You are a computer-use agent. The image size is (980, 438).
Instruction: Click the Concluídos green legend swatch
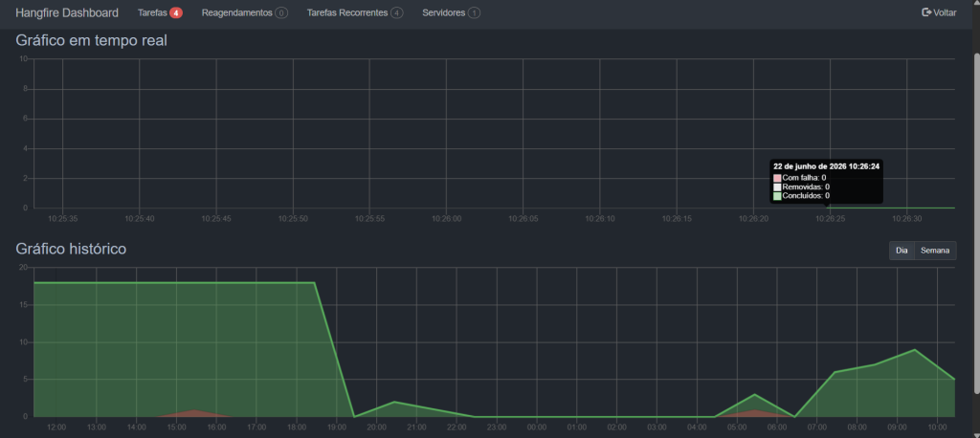777,195
